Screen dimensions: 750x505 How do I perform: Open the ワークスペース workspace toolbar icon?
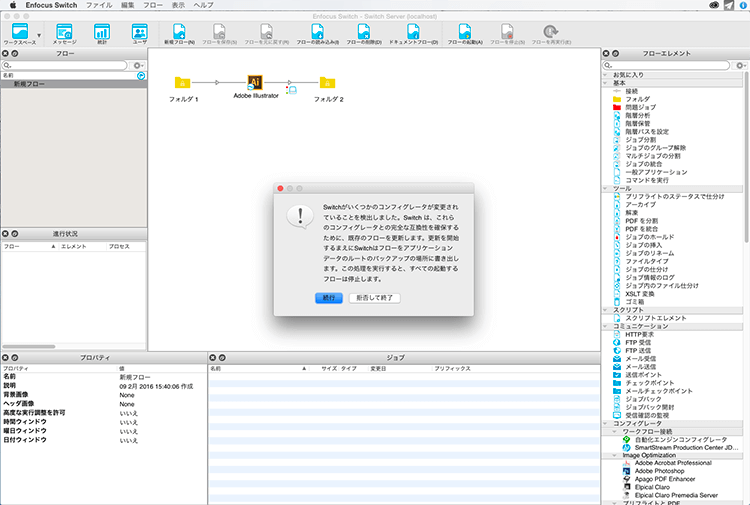20,33
